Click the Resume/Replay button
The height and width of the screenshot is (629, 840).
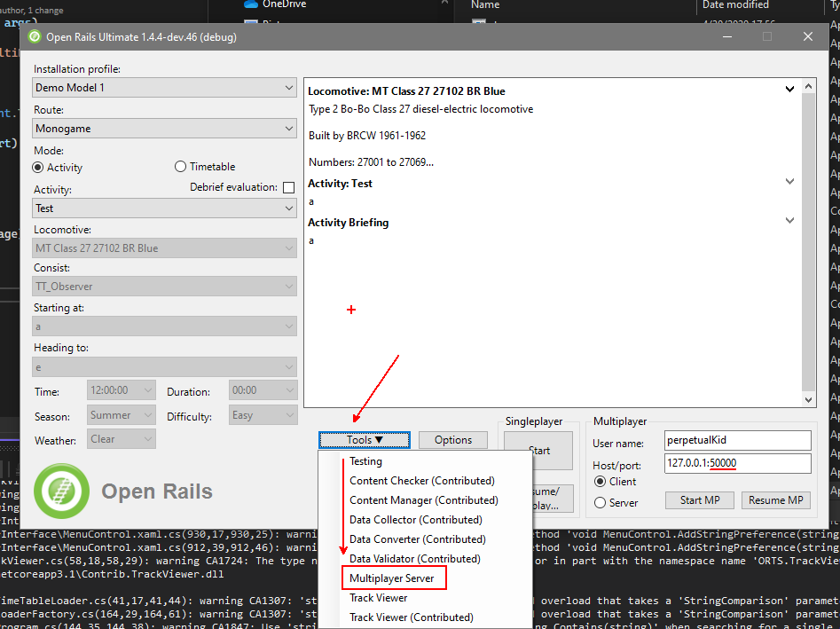click(x=553, y=499)
